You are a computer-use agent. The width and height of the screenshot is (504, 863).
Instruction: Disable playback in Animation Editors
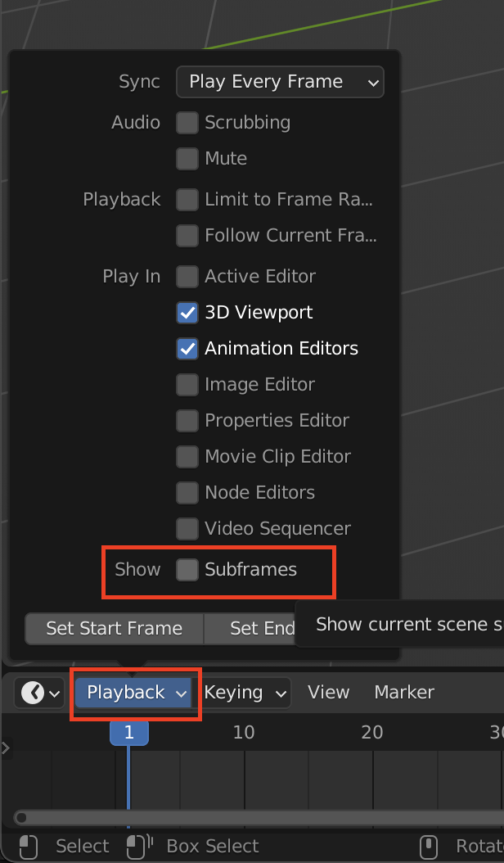point(187,349)
